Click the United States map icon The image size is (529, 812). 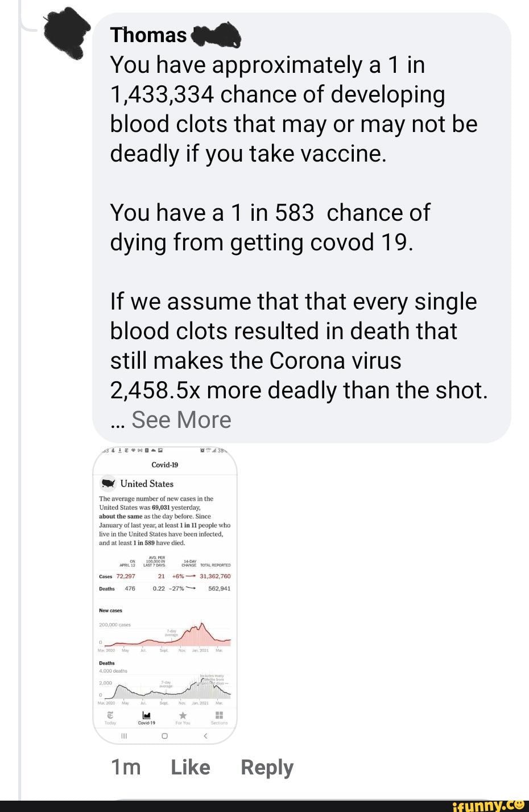108,484
